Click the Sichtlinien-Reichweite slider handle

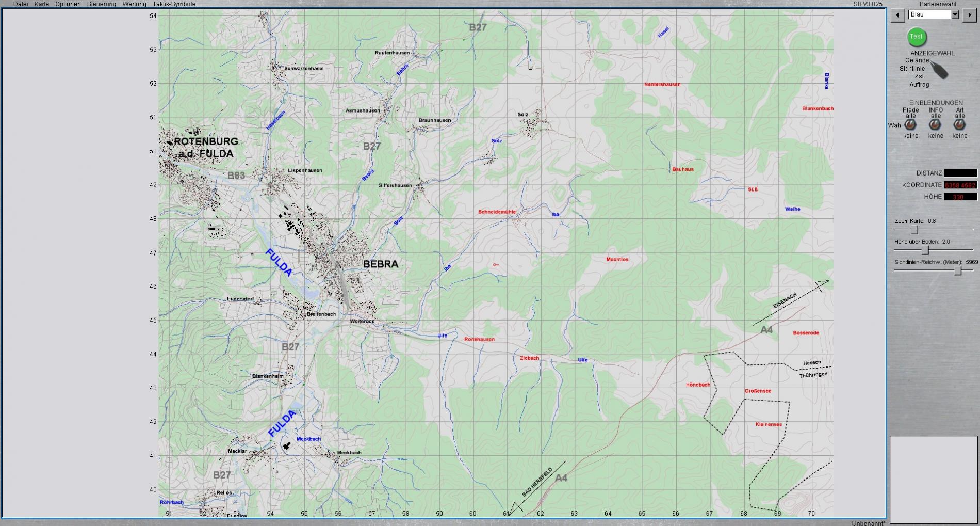[958, 271]
